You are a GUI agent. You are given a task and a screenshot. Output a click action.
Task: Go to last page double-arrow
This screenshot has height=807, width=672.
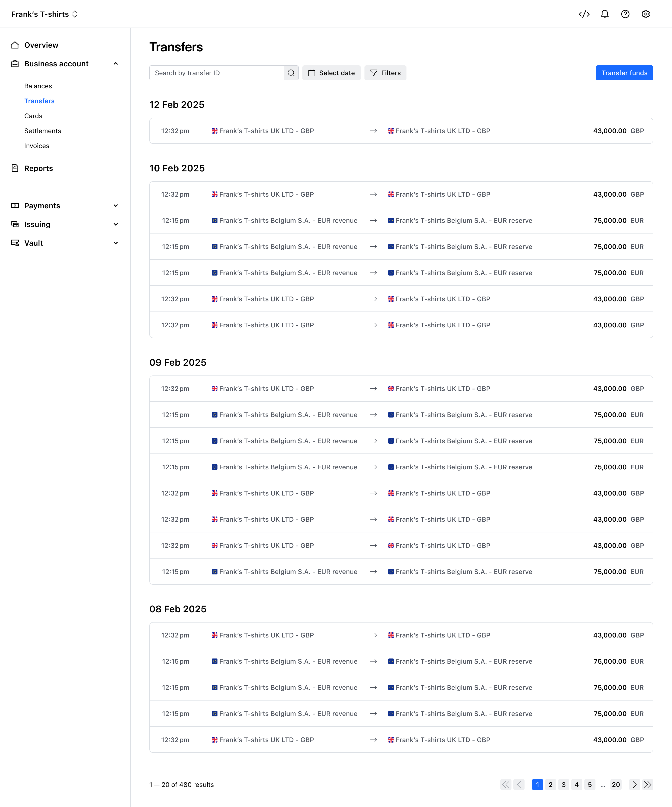coord(648,785)
